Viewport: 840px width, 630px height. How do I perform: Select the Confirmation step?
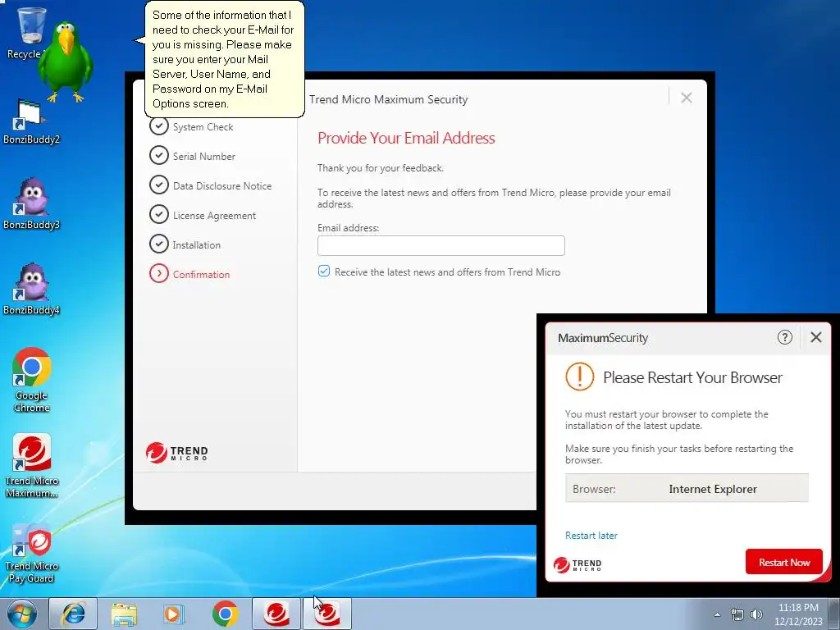pos(189,274)
